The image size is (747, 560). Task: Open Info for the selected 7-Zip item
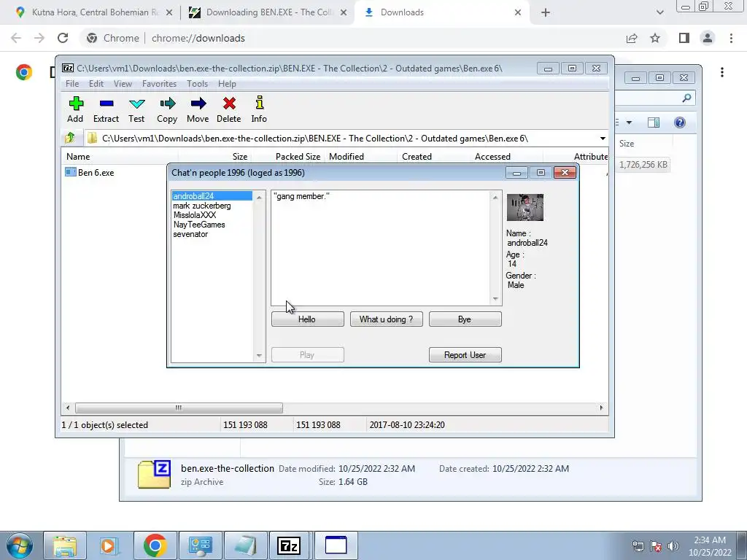(x=259, y=110)
